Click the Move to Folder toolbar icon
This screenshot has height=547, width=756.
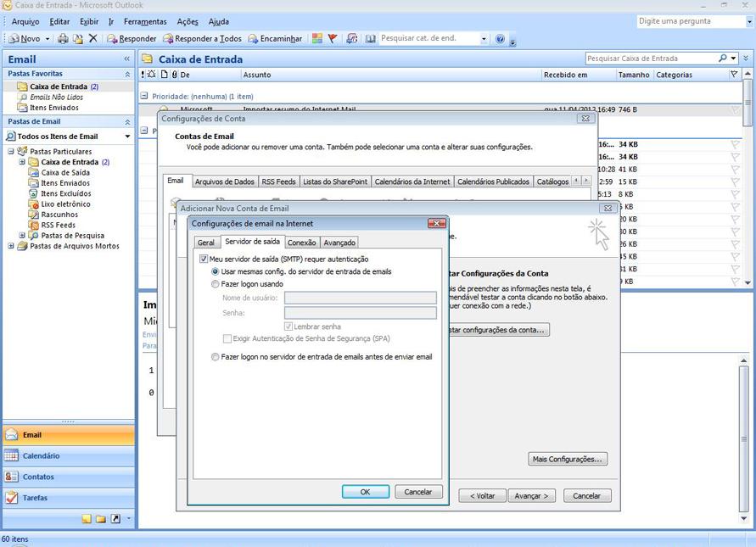77,38
